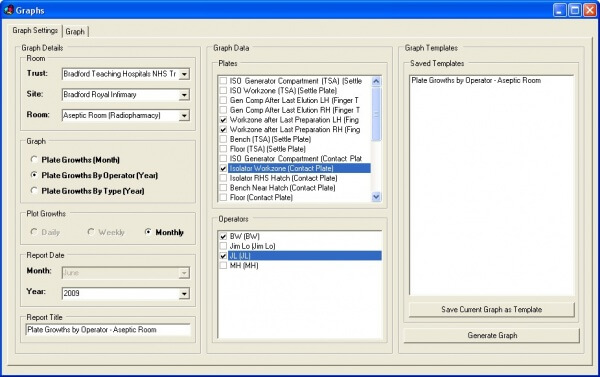
Task: Click the Plates list scrollbar thumb
Action: (376, 114)
